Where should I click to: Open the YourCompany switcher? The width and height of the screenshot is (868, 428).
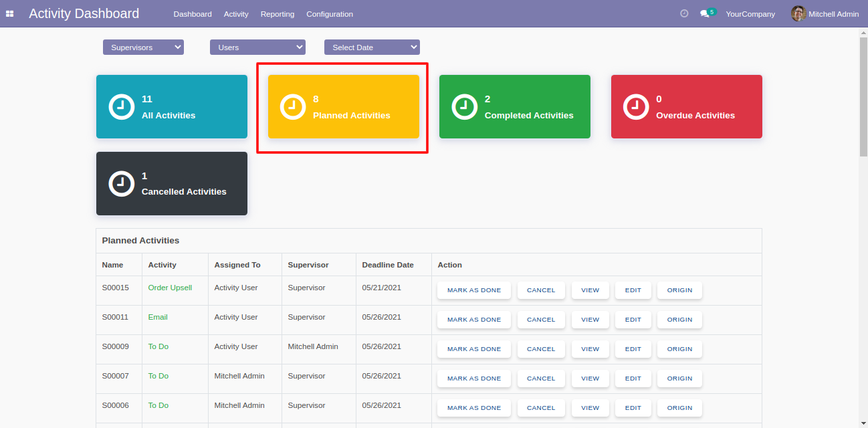pos(750,14)
